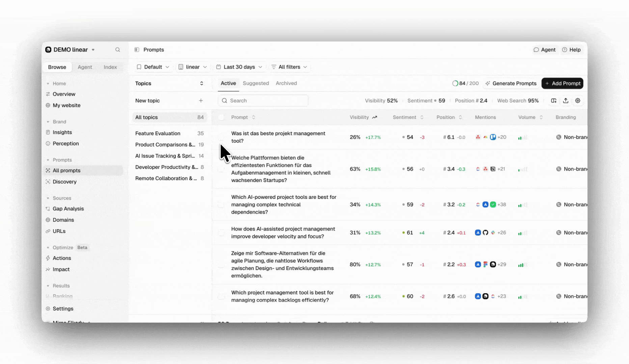This screenshot has height=364, width=629.
Task: Click the Figma mention icon in 80% row
Action: (x=485, y=265)
